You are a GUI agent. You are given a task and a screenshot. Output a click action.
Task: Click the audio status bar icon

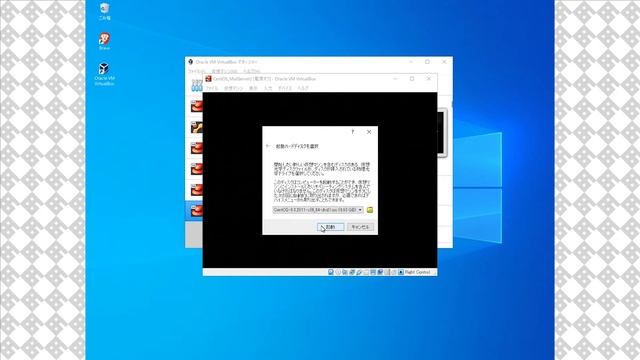[x=345, y=272]
